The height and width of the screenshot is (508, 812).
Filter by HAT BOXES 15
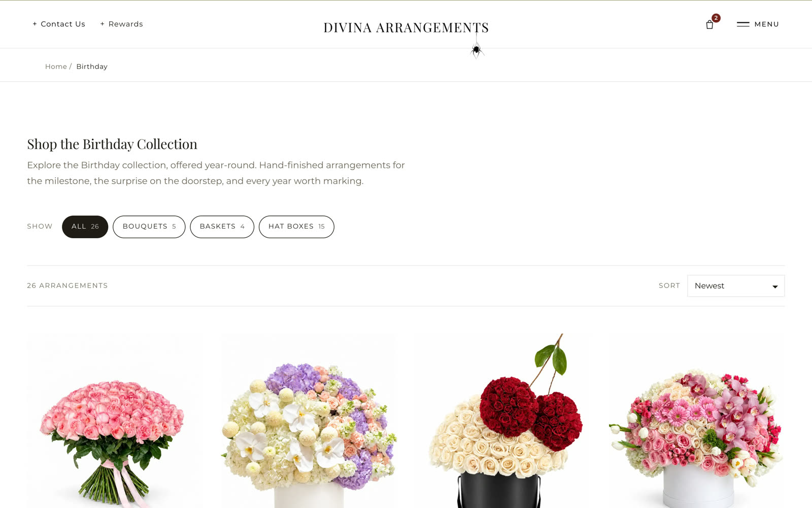296,227
